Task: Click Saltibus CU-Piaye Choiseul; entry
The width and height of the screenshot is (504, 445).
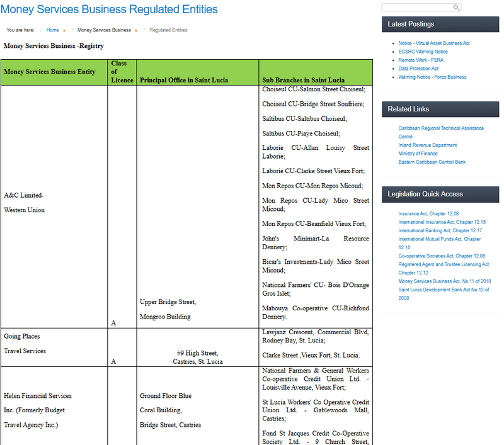Action: point(301,133)
